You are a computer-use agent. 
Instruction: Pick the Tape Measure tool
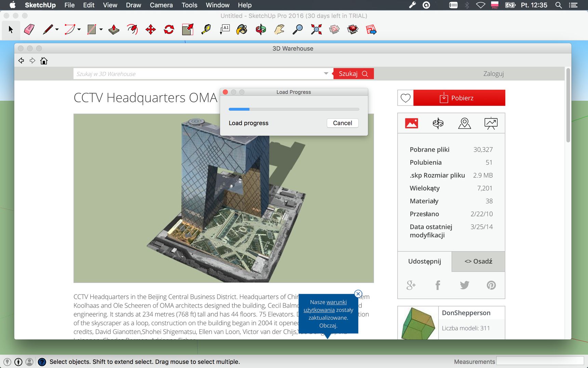tap(206, 30)
